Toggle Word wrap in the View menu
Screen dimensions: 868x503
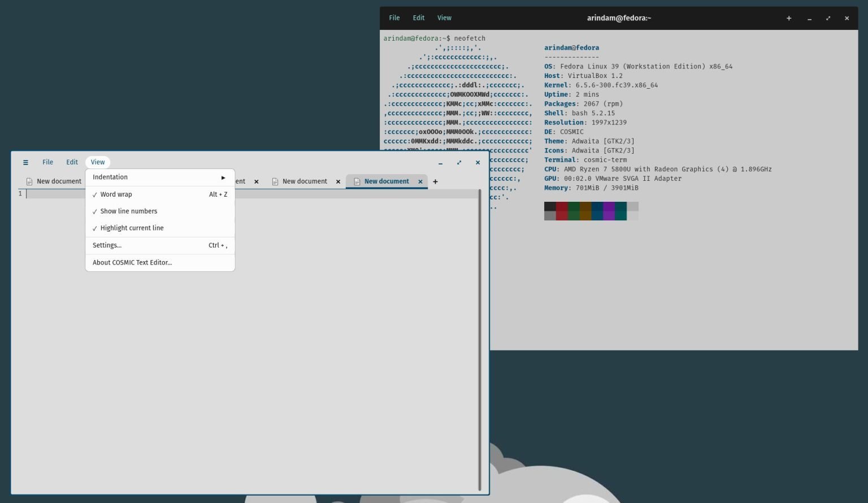(116, 194)
